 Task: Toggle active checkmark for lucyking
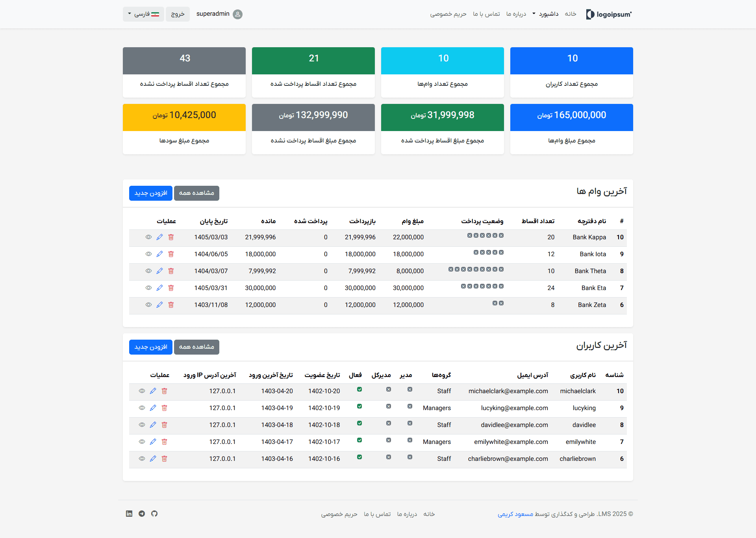coord(359,406)
